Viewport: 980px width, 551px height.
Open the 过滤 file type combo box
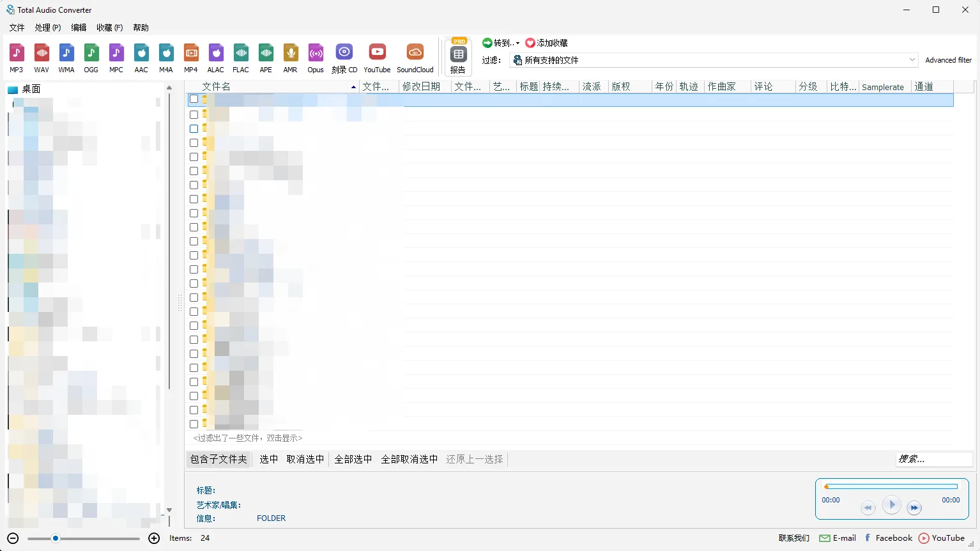[714, 60]
